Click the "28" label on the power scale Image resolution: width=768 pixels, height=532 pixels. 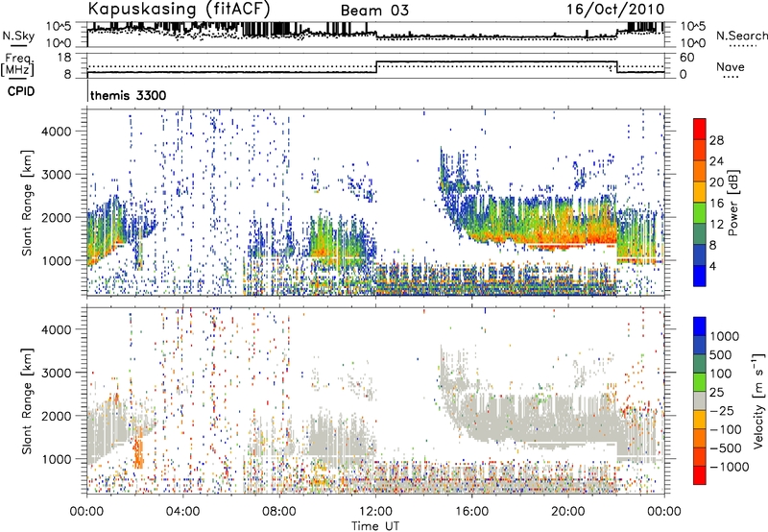[716, 140]
